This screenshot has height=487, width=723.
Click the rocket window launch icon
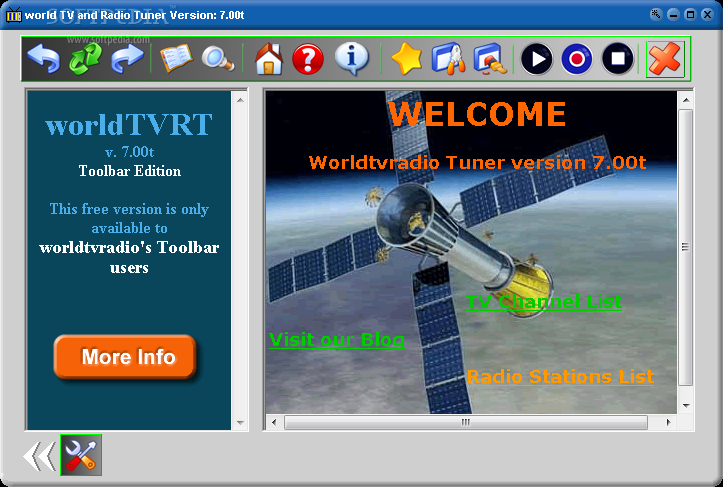448,59
